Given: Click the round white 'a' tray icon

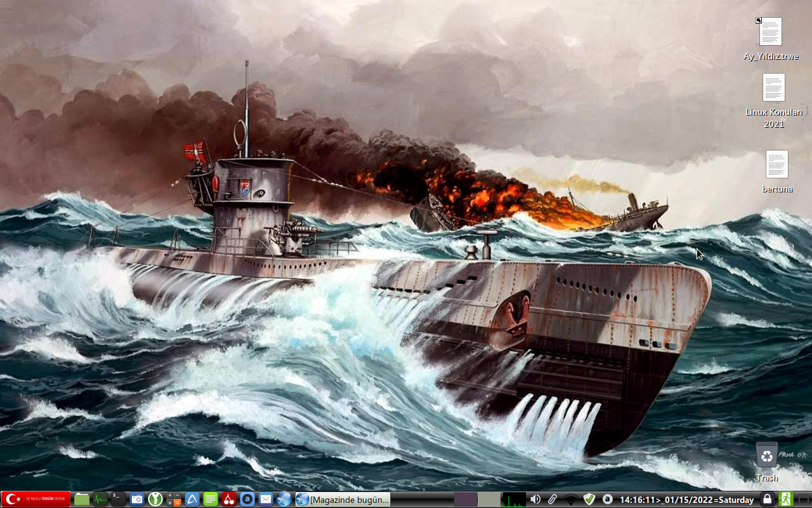Looking at the screenshot, I should click(607, 500).
